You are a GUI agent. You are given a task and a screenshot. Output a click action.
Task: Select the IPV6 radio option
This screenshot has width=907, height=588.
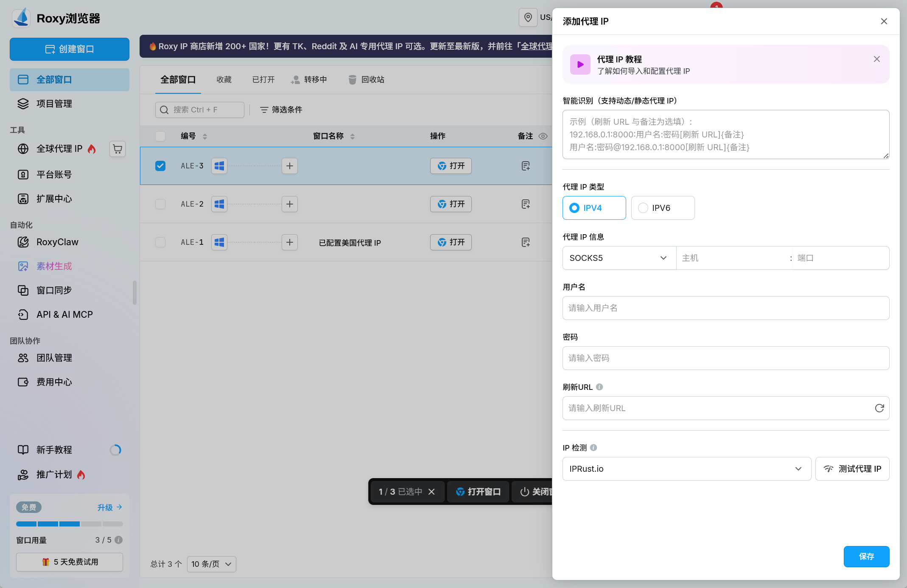click(663, 208)
